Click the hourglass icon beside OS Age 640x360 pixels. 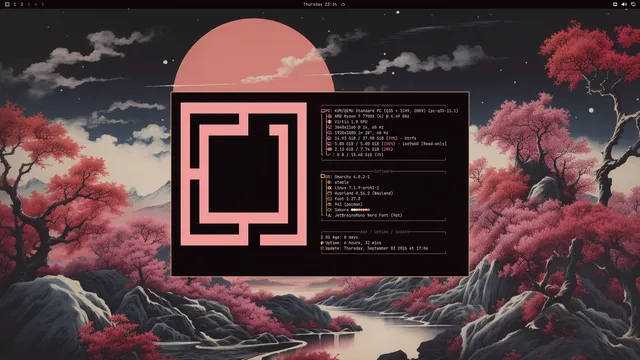(322, 237)
